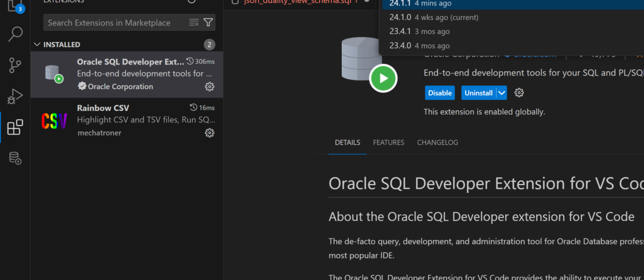Click the installed count badge 2
Image resolution: width=644 pixels, height=280 pixels.
pyautogui.click(x=209, y=45)
